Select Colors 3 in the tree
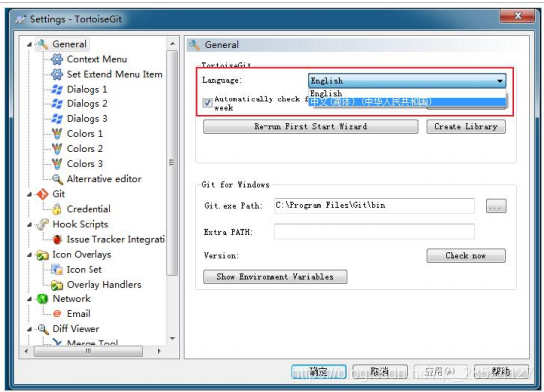Viewport: 544px width, 392px height. click(85, 164)
